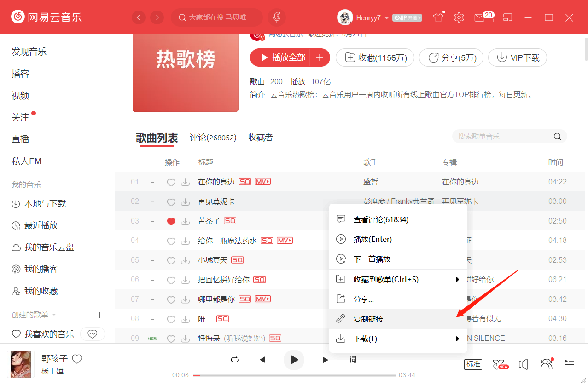Open the Henryy7 account dropdown arrow

click(x=386, y=18)
